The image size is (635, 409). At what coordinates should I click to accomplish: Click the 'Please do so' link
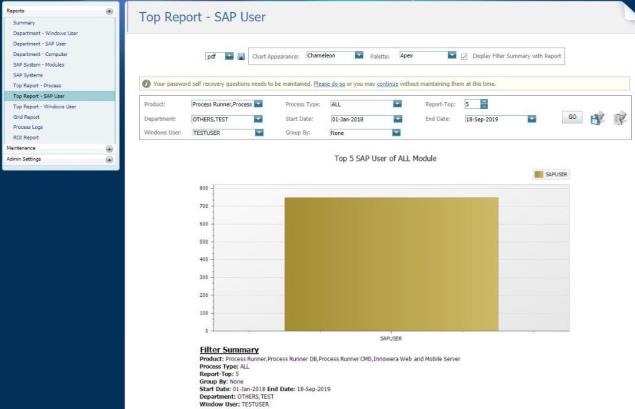pos(329,84)
